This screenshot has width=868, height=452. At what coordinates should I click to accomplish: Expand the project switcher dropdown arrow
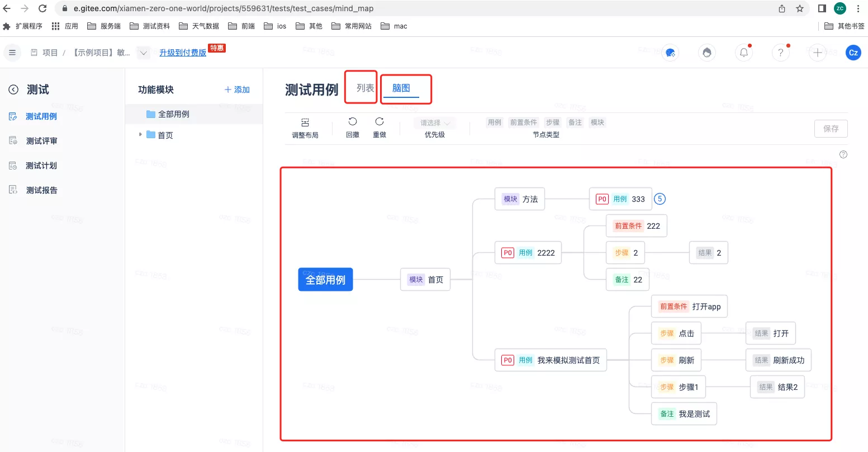tap(144, 53)
